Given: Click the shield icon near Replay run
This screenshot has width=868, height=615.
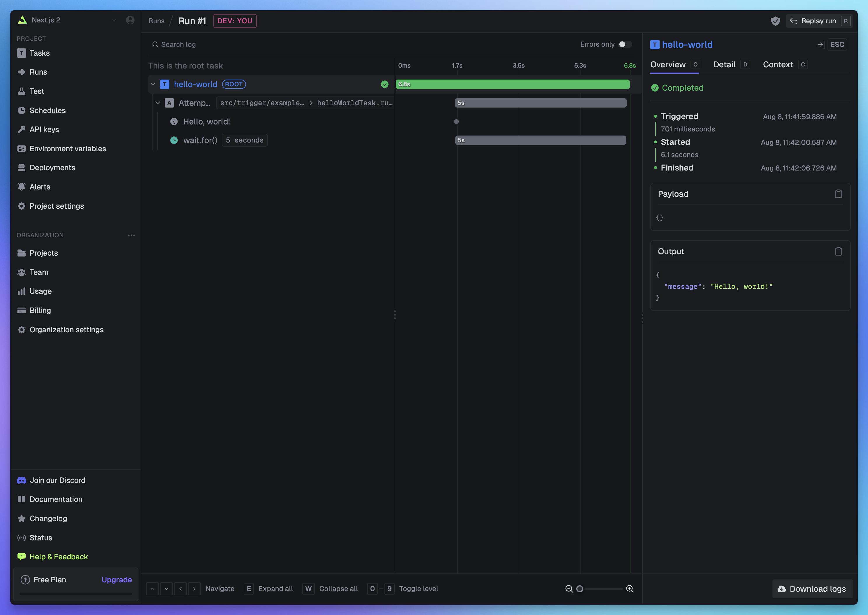Looking at the screenshot, I should click(775, 21).
